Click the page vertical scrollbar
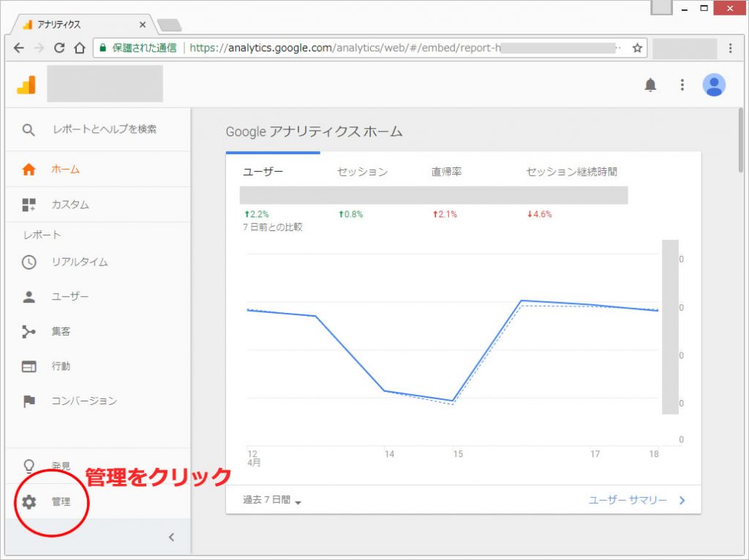Screen dimensions: 749x560 [740, 140]
